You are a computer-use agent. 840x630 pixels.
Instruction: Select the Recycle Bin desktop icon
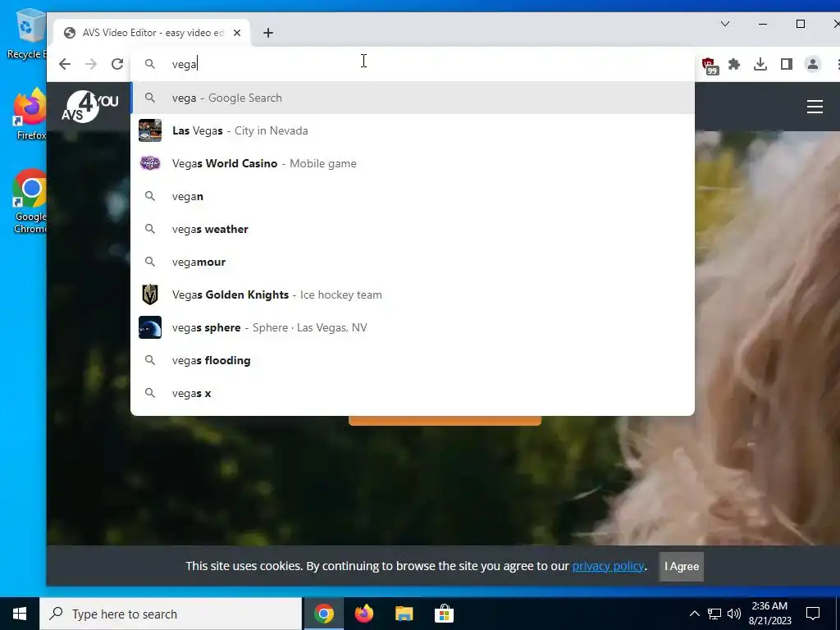coord(27,33)
